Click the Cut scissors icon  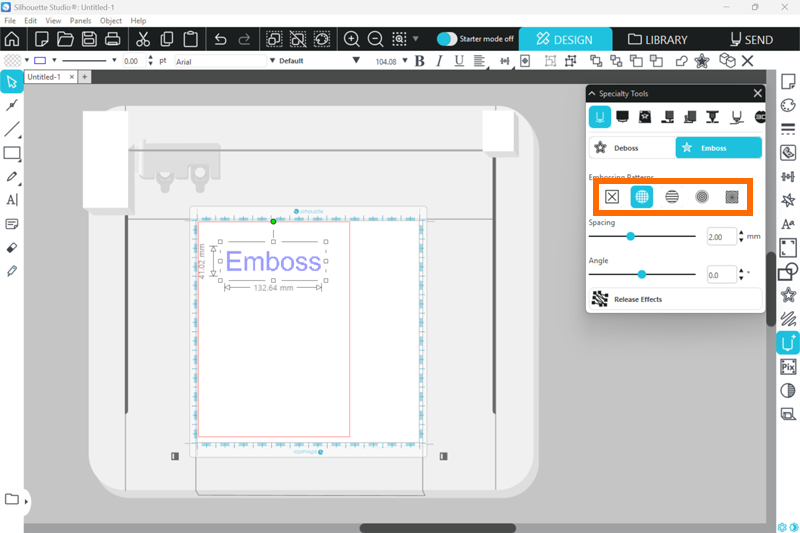[x=142, y=39]
